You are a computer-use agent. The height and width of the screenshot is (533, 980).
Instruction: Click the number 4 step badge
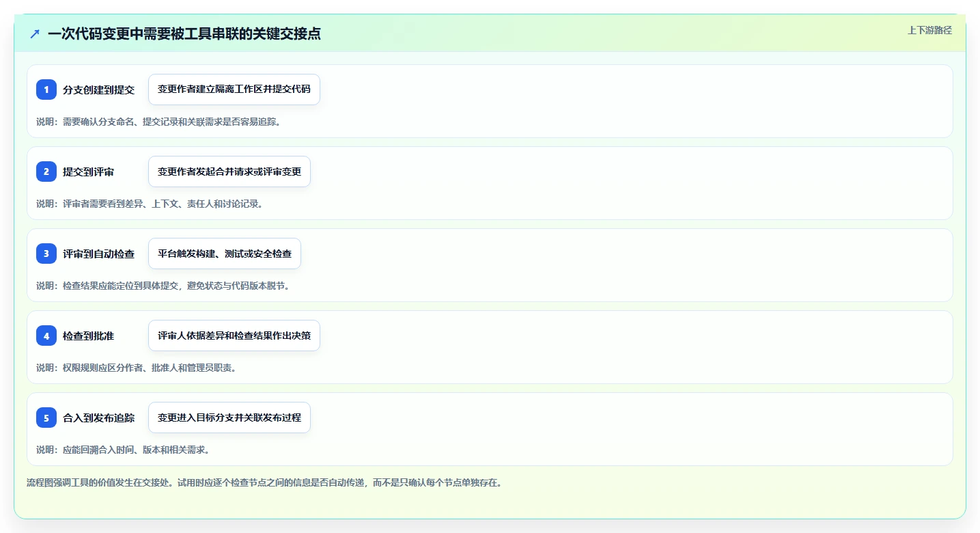click(x=46, y=336)
